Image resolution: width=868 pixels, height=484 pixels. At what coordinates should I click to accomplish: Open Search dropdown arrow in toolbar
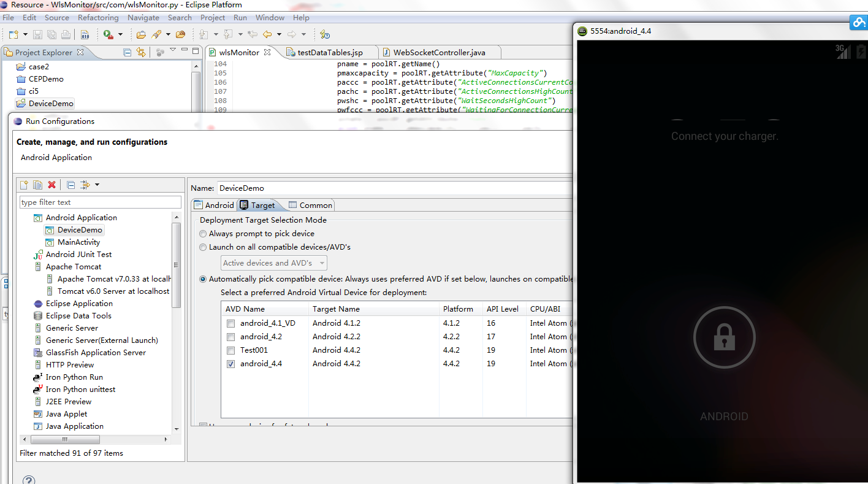169,34
